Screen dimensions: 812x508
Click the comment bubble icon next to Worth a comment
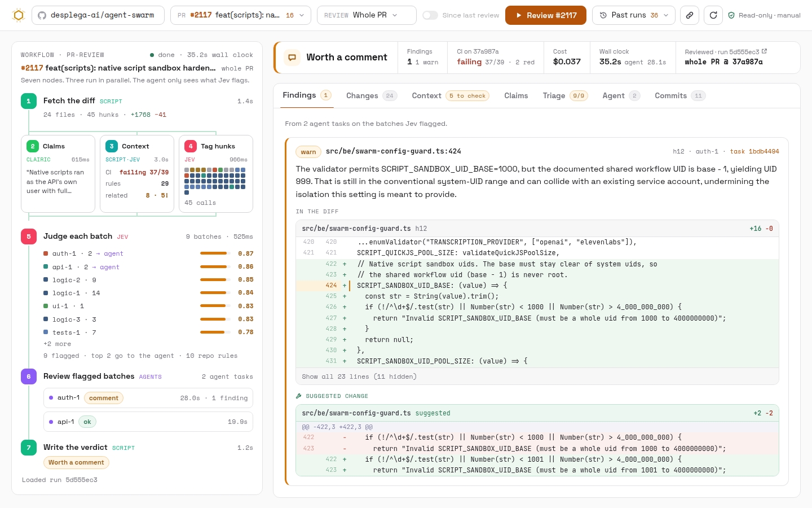[x=292, y=57]
